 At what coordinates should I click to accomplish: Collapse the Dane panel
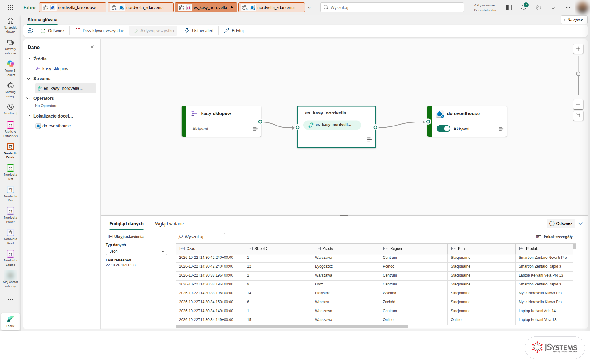(92, 47)
